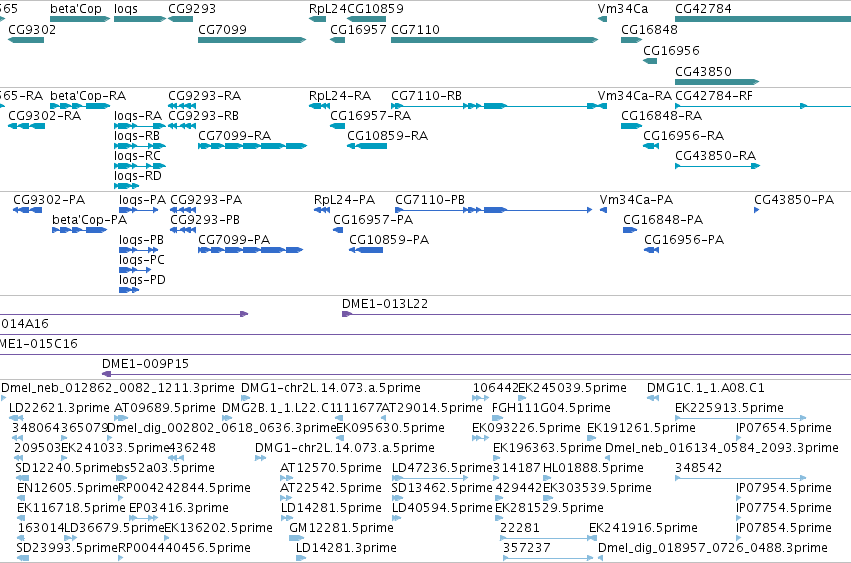Screen dimensions: 851x563
Task: Select the CG43850-RA transcript label
Action: (715, 156)
